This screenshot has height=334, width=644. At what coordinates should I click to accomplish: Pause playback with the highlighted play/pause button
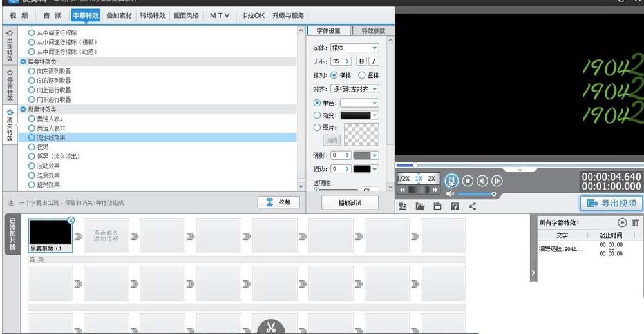click(x=451, y=181)
